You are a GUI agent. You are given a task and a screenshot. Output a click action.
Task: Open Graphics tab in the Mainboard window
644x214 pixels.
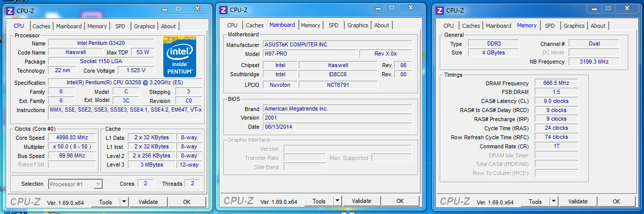(x=358, y=25)
